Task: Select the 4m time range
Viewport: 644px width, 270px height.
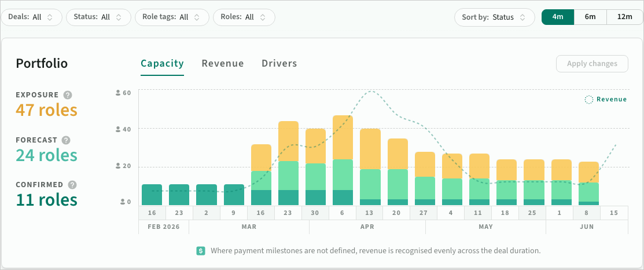Action: click(x=558, y=17)
